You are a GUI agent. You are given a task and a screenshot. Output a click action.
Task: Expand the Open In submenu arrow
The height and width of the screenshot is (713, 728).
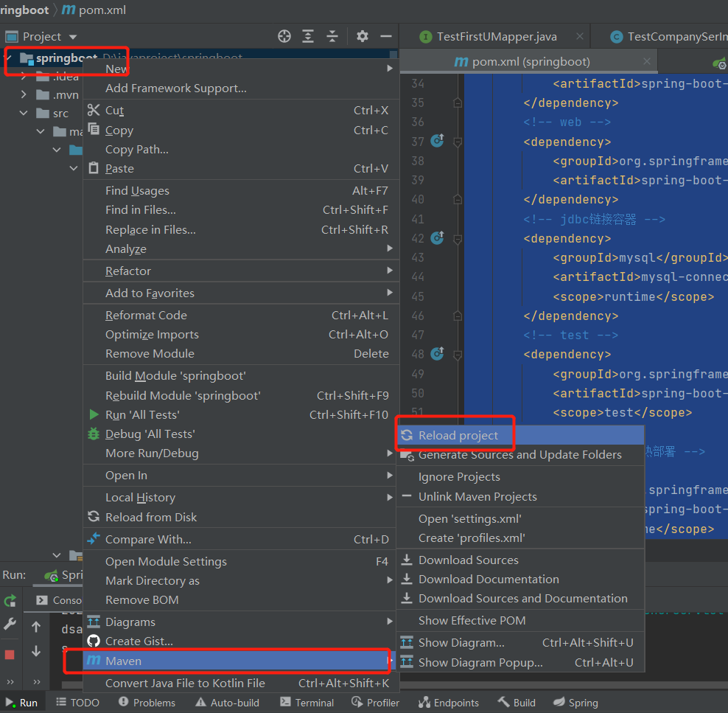pos(390,475)
